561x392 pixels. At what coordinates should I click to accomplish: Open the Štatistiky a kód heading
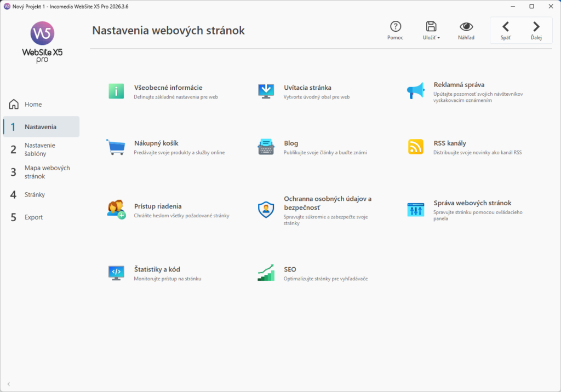[x=157, y=269]
